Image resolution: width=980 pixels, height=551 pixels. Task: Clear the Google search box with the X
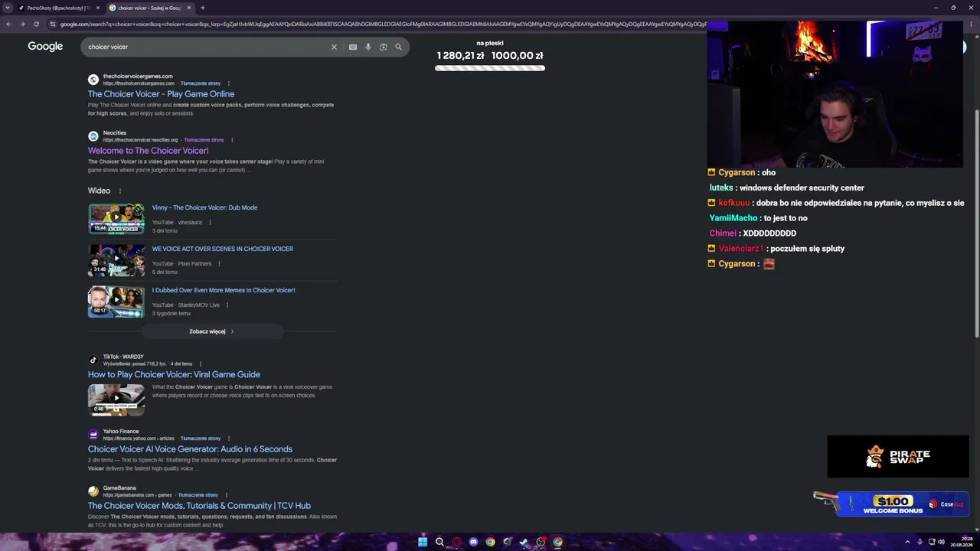click(x=334, y=47)
